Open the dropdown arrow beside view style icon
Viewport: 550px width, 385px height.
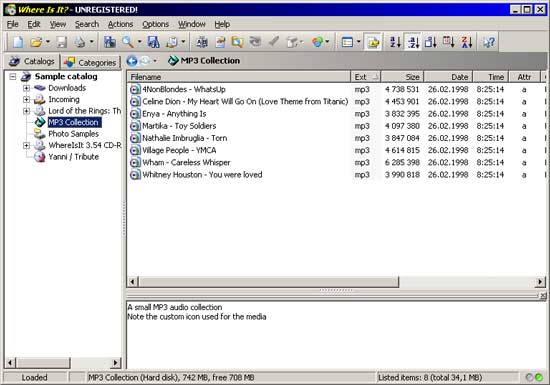[x=358, y=42]
